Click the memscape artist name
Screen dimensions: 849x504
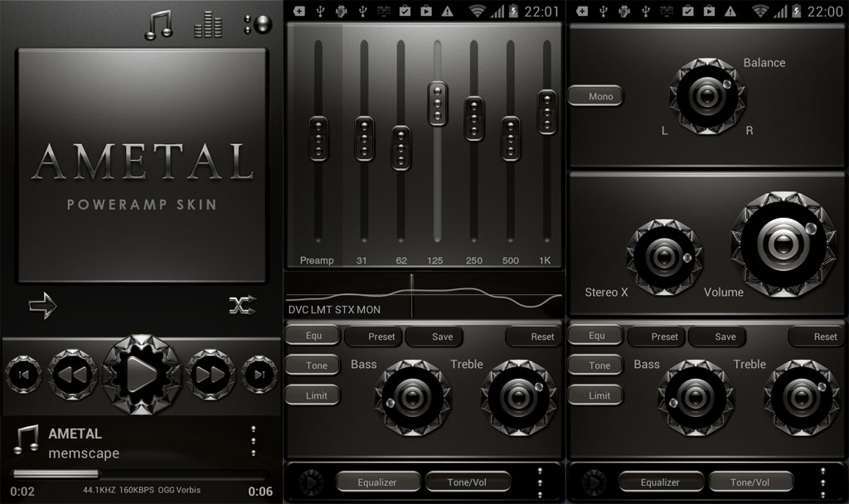84,453
